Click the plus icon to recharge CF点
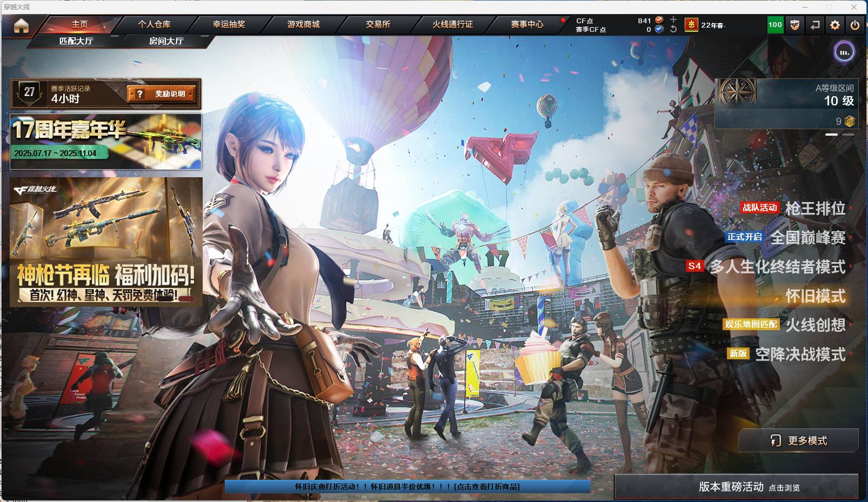This screenshot has height=502, width=868. tap(673, 19)
